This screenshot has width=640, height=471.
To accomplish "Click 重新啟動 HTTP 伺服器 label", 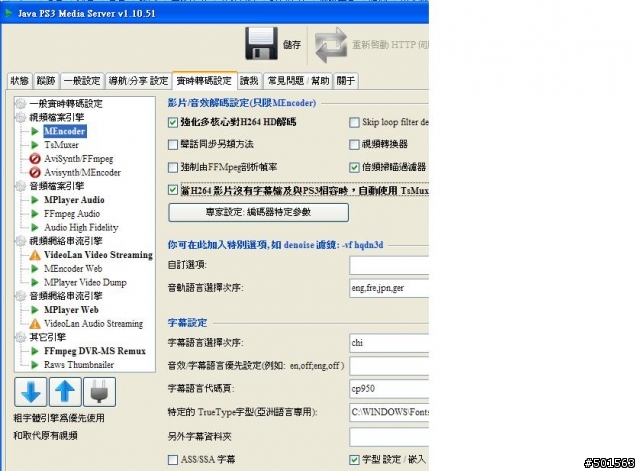I will click(x=390, y=44).
